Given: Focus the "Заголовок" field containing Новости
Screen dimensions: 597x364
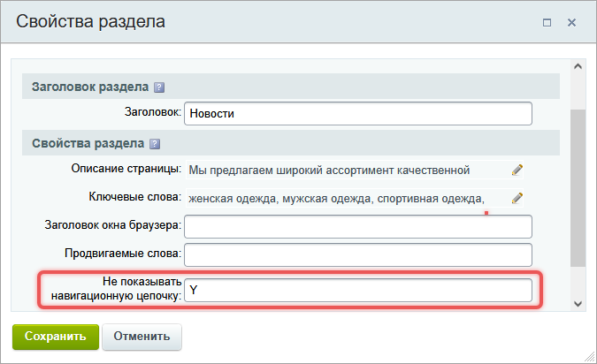Looking at the screenshot, I should coord(358,114).
